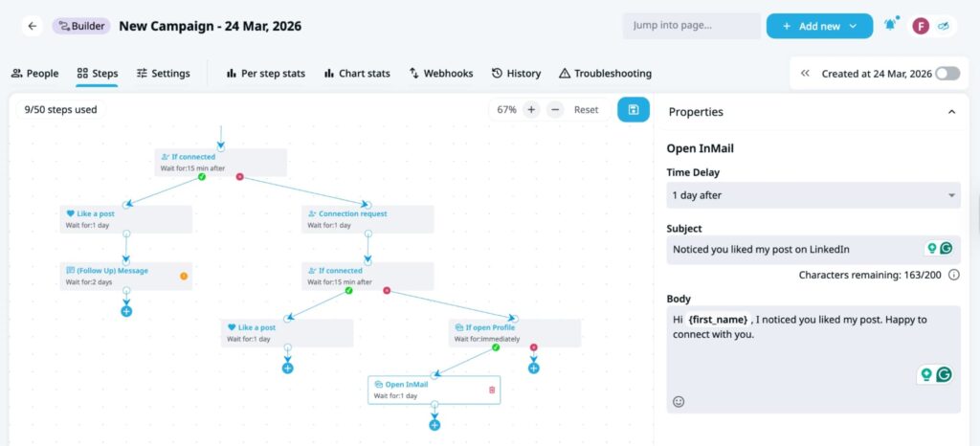980x446 pixels.
Task: Click the notifications bell icon
Action: 890,26
